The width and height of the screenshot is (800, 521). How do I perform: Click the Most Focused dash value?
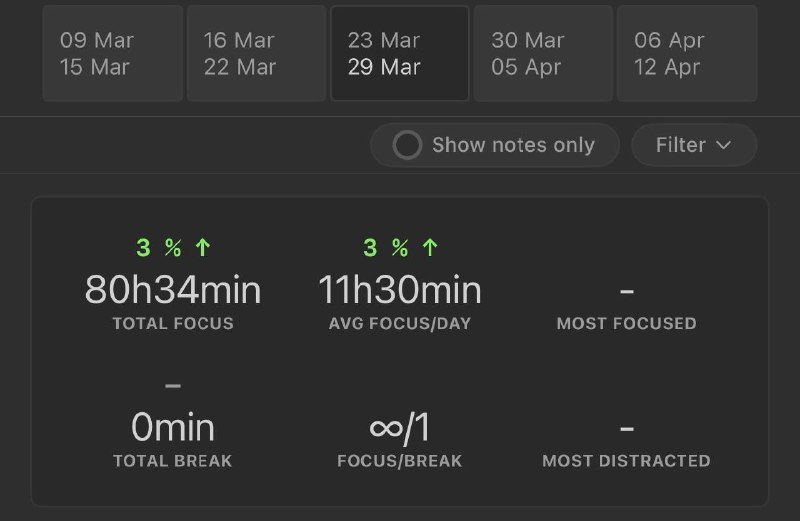pyautogui.click(x=627, y=291)
